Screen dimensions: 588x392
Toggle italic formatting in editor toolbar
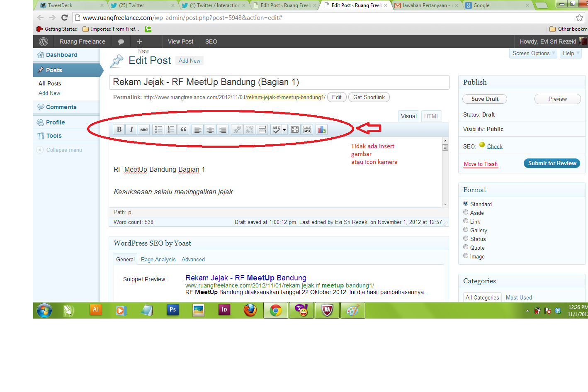click(x=131, y=129)
